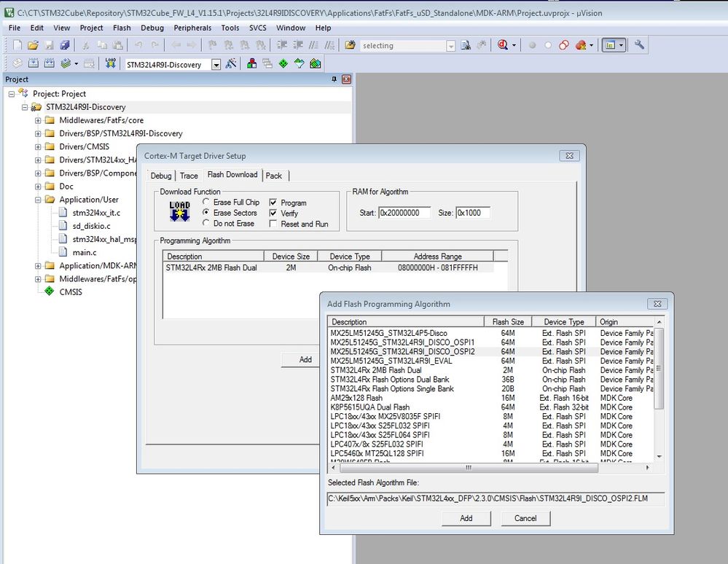Pin the Project panel with pushpin icon
Screen dimensions: 728x564
[334, 79]
